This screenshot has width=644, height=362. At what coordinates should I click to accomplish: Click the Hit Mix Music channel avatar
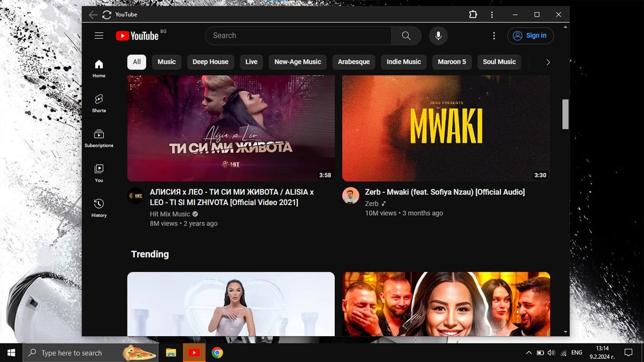136,196
